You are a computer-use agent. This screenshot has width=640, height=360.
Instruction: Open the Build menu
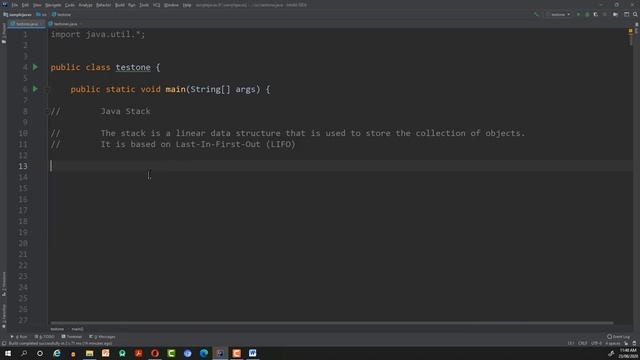pos(120,5)
